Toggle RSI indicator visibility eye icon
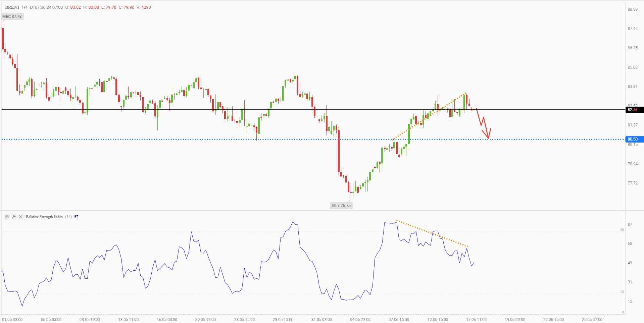Screen dimensions: 644x323 [7, 217]
